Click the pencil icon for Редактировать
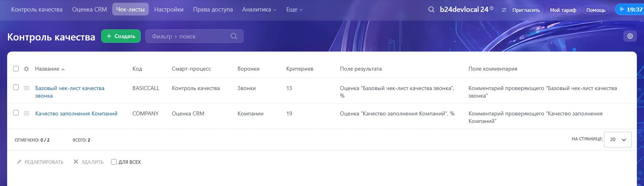The image size is (644, 186). tap(19, 162)
